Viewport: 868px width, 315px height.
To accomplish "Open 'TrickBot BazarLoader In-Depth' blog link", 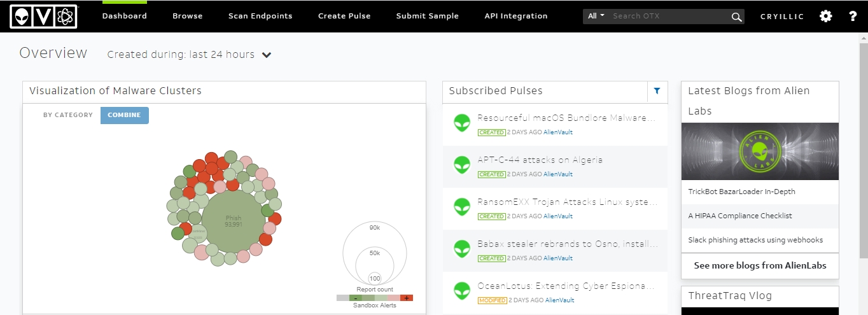I will click(741, 192).
